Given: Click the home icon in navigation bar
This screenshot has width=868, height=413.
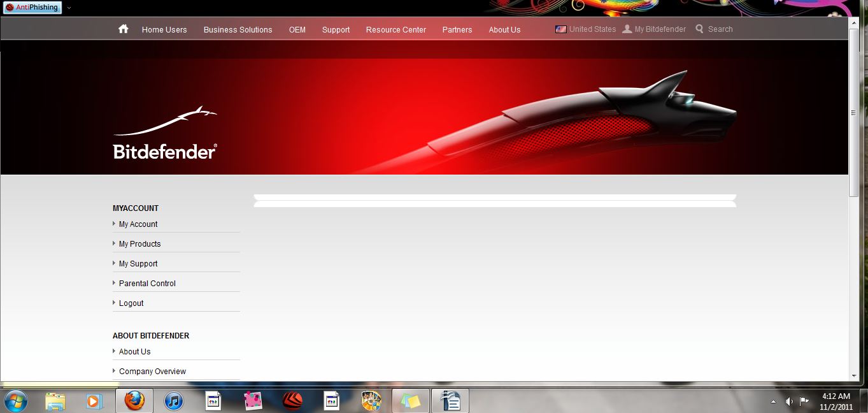Looking at the screenshot, I should (x=124, y=29).
